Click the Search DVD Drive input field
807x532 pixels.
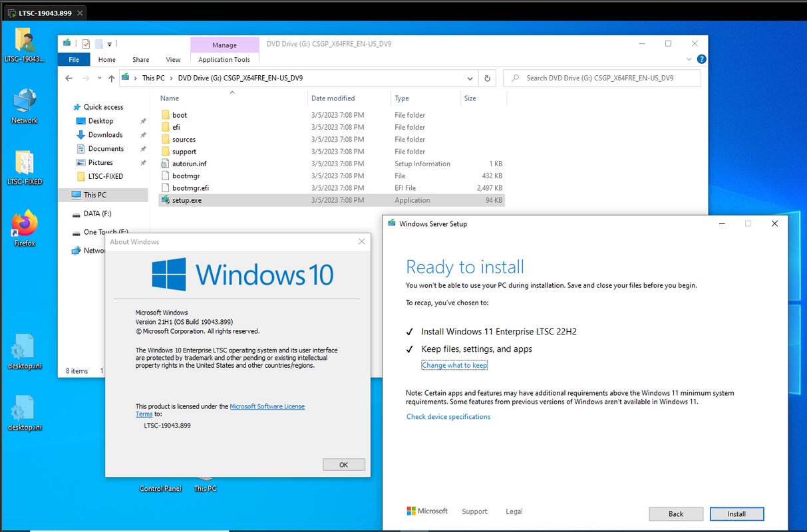[602, 78]
